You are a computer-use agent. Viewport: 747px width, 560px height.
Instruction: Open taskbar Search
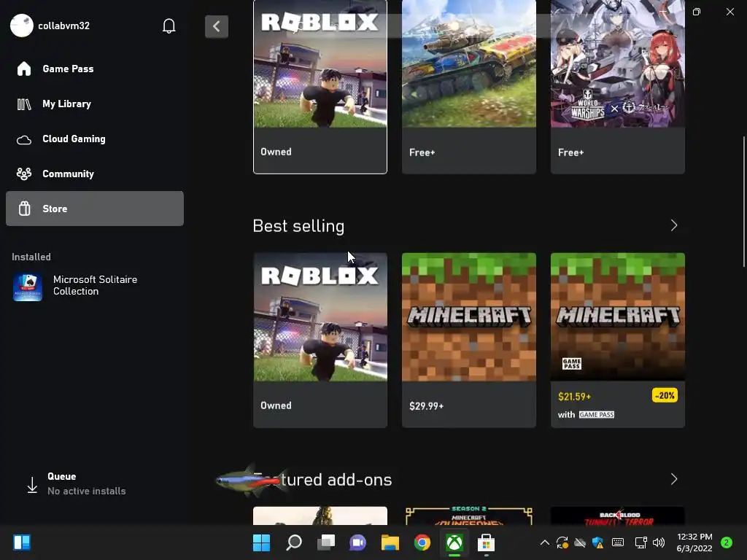293,542
